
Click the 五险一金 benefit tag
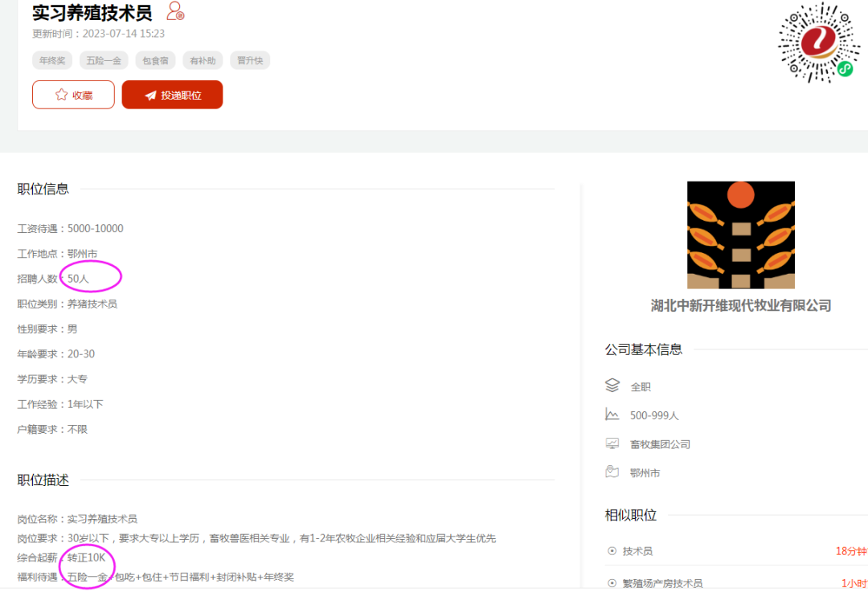(103, 60)
